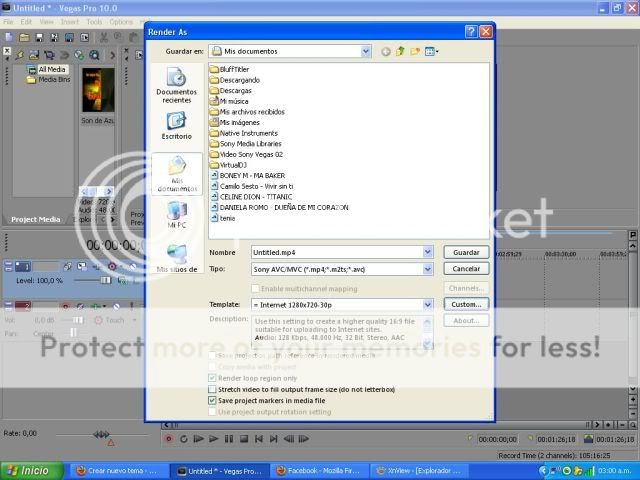Select the Descargas folder
The width and height of the screenshot is (640, 480).
231,91
